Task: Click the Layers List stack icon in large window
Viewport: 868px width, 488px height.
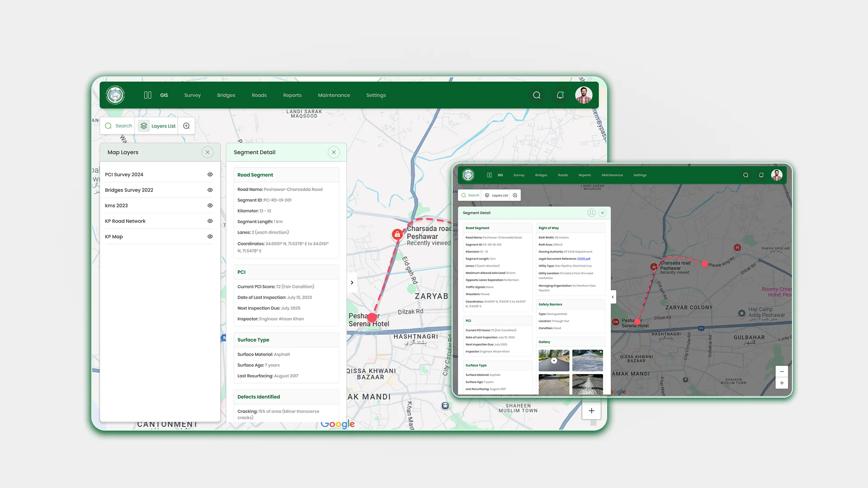Action: point(144,126)
